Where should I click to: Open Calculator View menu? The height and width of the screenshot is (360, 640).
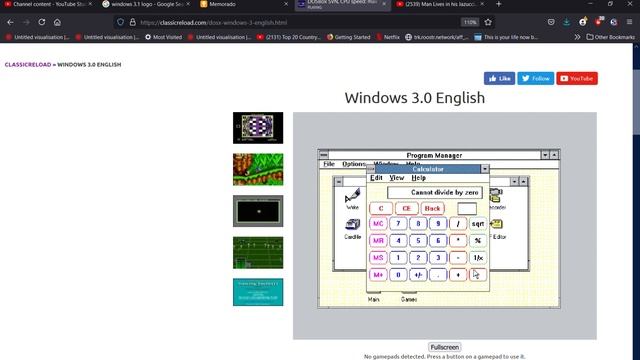pyautogui.click(x=396, y=178)
